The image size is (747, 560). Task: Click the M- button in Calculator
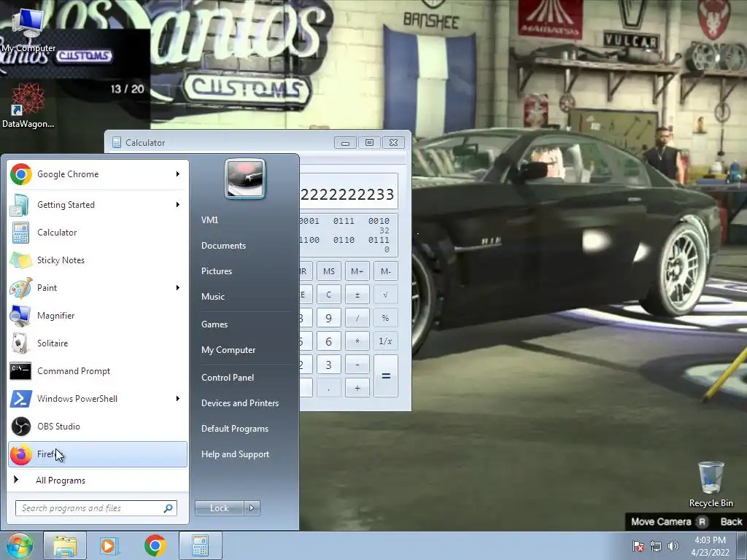click(386, 271)
